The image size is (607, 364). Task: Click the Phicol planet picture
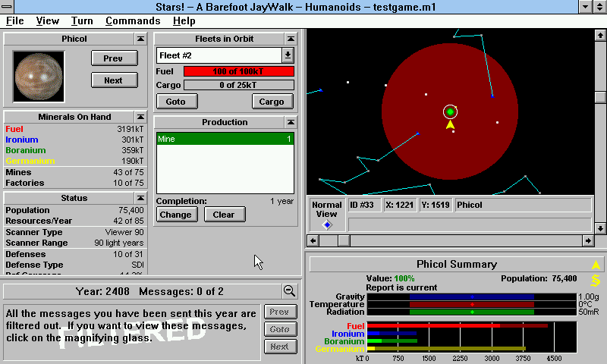[x=39, y=77]
